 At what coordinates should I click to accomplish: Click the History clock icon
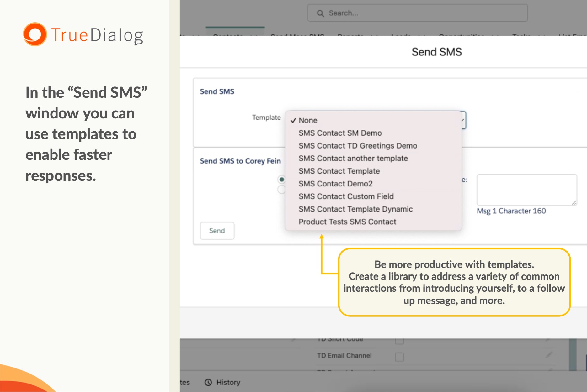[x=208, y=382]
